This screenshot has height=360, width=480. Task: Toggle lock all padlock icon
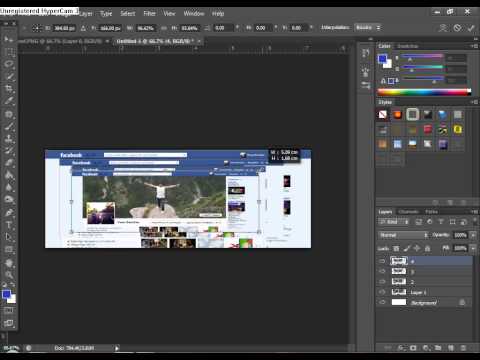pos(428,248)
